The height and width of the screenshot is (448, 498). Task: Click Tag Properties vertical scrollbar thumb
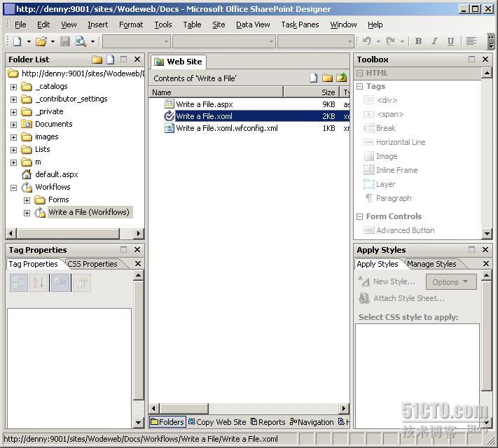(138, 340)
